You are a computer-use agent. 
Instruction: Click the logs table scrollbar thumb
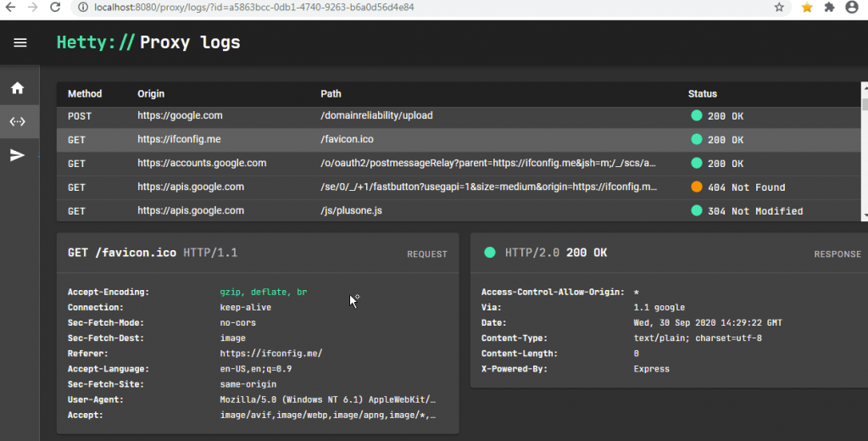pos(865,103)
